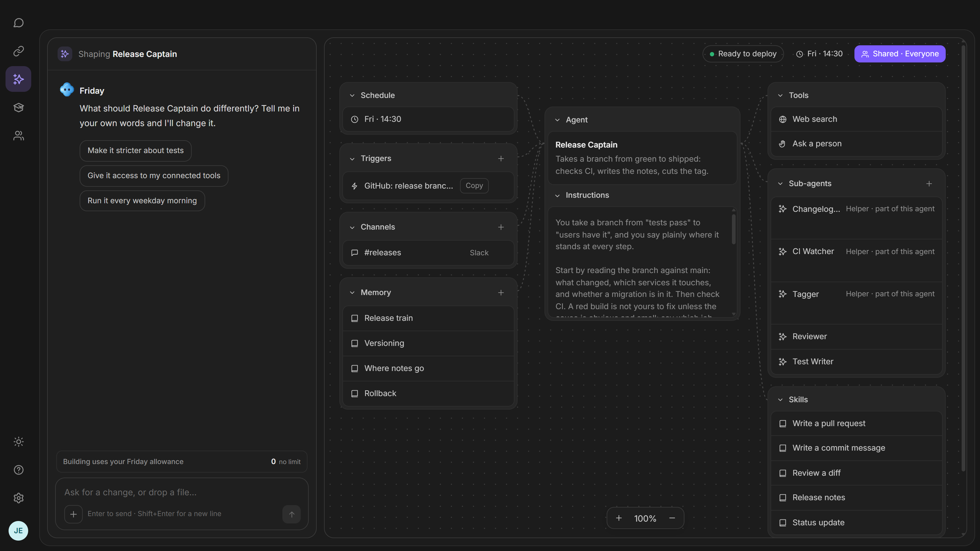Collapse the Schedule section
Viewport: 980px width, 551px height.
[x=352, y=96]
